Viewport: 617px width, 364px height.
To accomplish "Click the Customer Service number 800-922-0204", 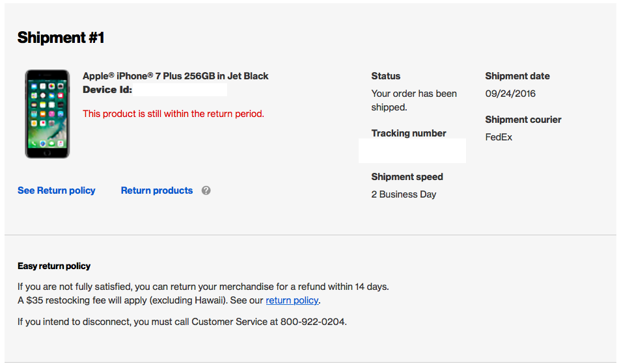I will [313, 322].
